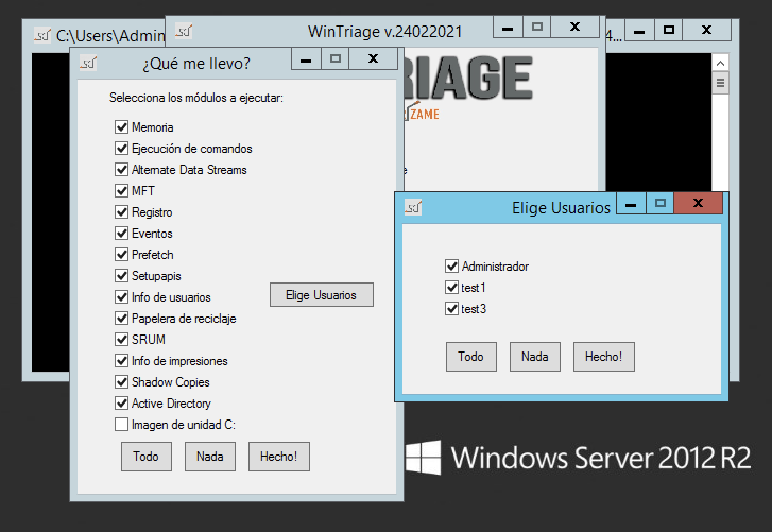Toggle Ejecución de comandos checkbox
Image resolution: width=772 pixels, height=532 pixels.
click(122, 148)
